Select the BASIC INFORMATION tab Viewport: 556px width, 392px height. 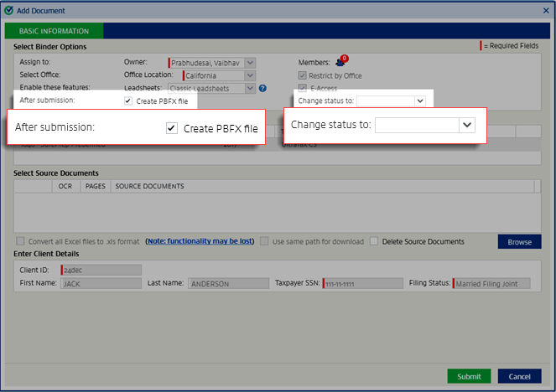pos(54,31)
